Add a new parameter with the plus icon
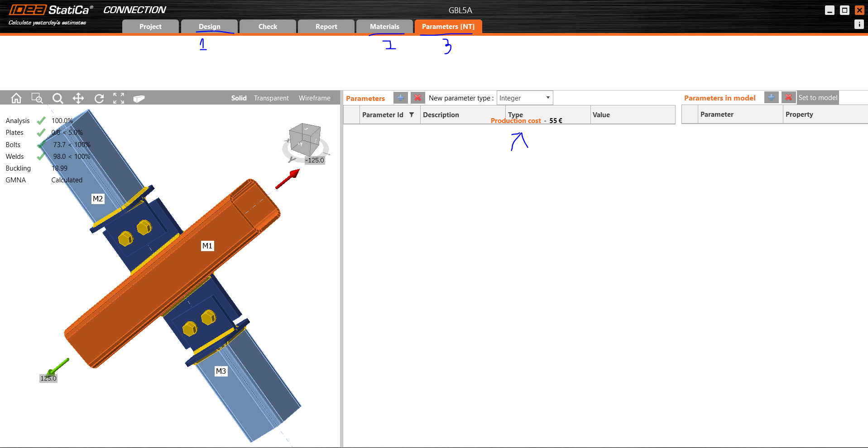 pyautogui.click(x=400, y=97)
